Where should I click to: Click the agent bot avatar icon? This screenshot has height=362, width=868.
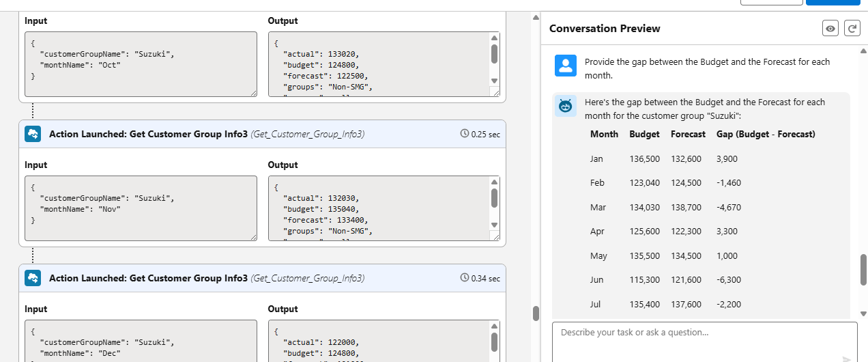pyautogui.click(x=566, y=106)
